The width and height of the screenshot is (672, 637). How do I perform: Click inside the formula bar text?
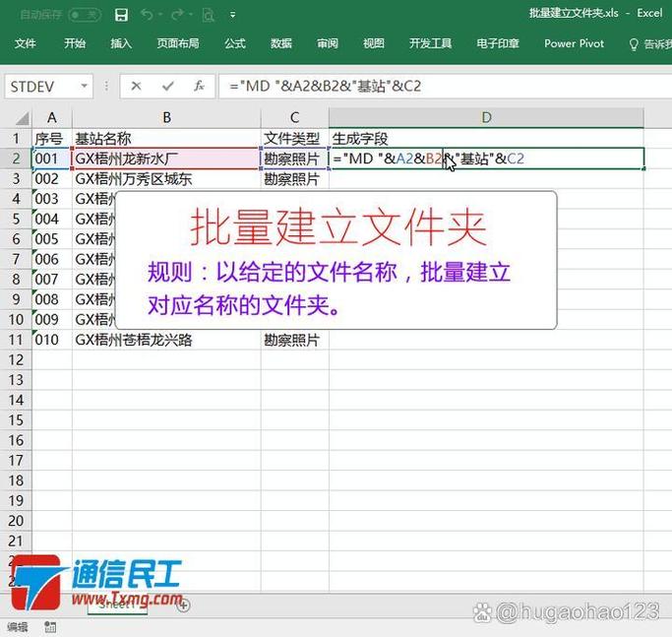tap(325, 87)
